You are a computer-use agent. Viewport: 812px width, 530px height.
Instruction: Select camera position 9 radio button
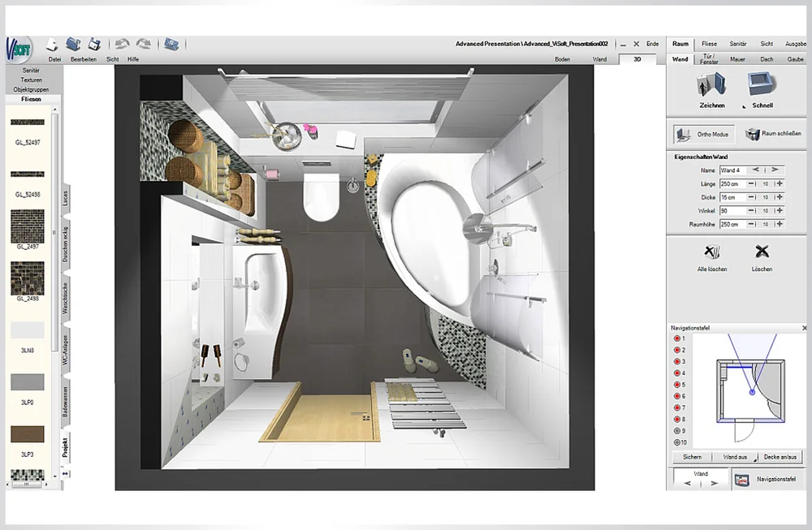(676, 430)
